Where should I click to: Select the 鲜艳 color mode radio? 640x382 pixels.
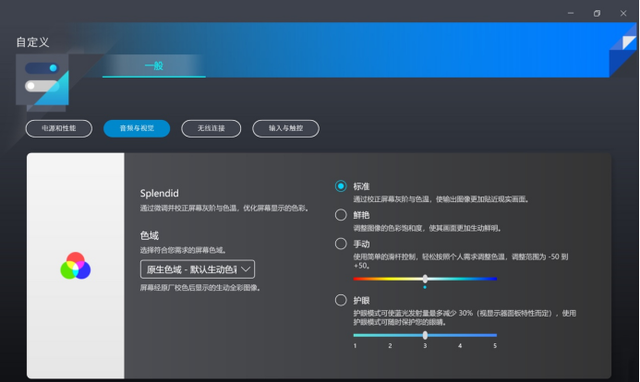coord(341,215)
